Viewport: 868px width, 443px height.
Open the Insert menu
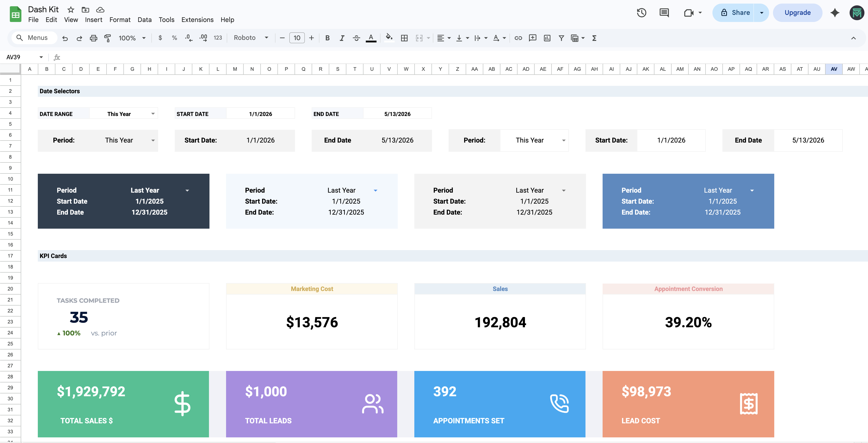coord(93,20)
